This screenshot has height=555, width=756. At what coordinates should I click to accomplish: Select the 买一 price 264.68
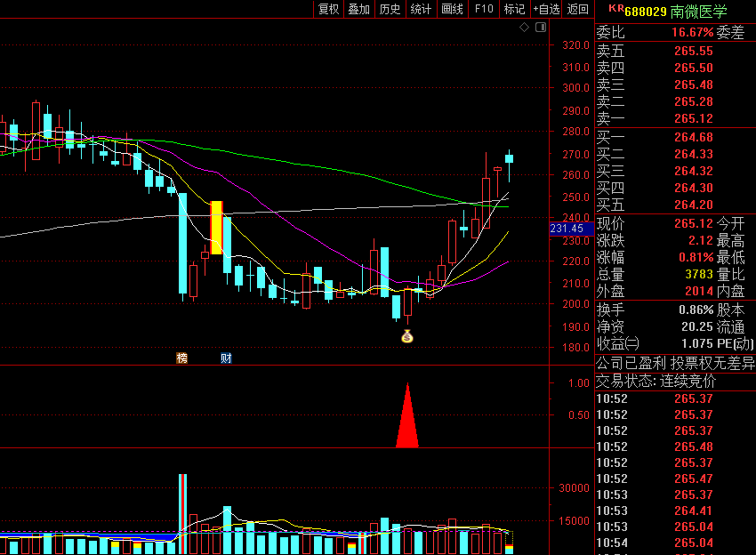click(x=694, y=138)
